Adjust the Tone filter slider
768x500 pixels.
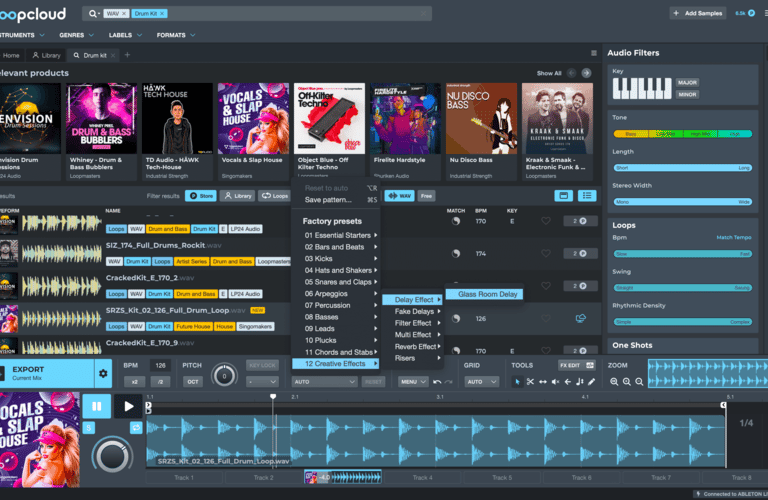(683, 134)
